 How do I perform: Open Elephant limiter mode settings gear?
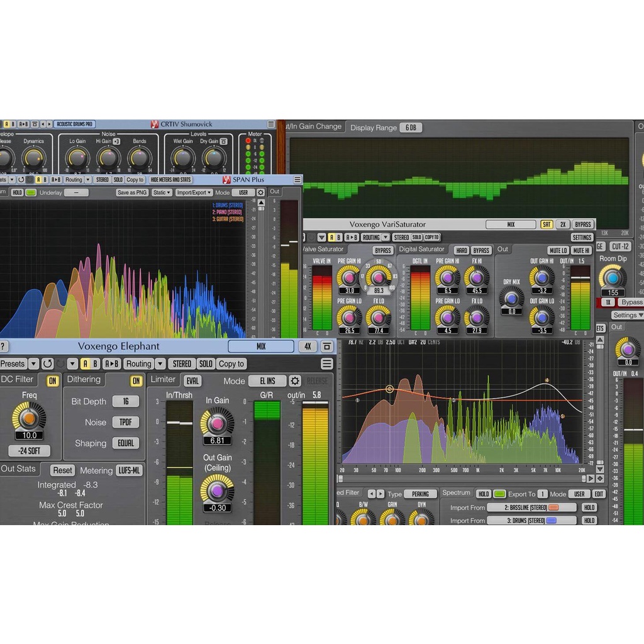(x=295, y=381)
